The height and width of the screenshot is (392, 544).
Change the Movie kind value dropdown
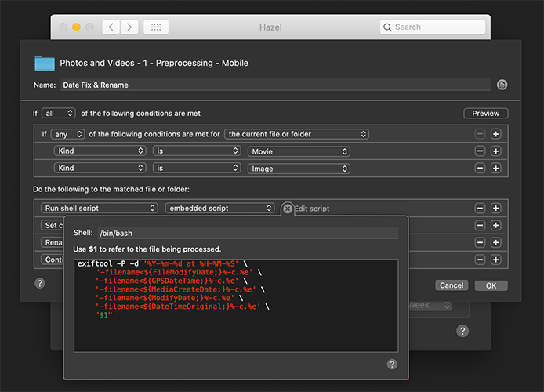[299, 151]
